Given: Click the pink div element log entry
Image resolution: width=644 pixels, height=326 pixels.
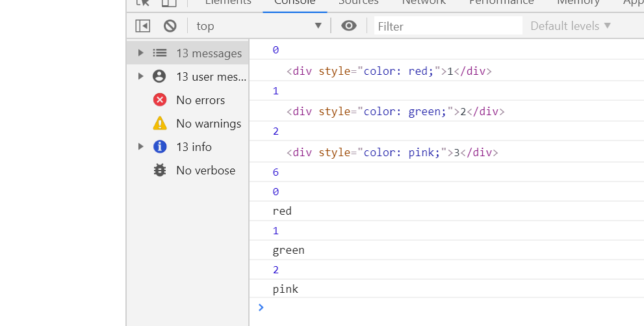Looking at the screenshot, I should pyautogui.click(x=393, y=152).
